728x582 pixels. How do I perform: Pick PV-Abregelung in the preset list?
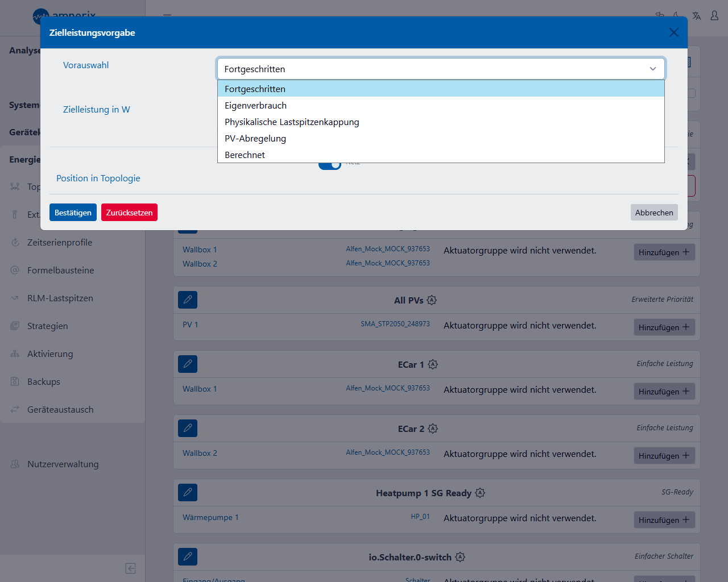coord(255,139)
